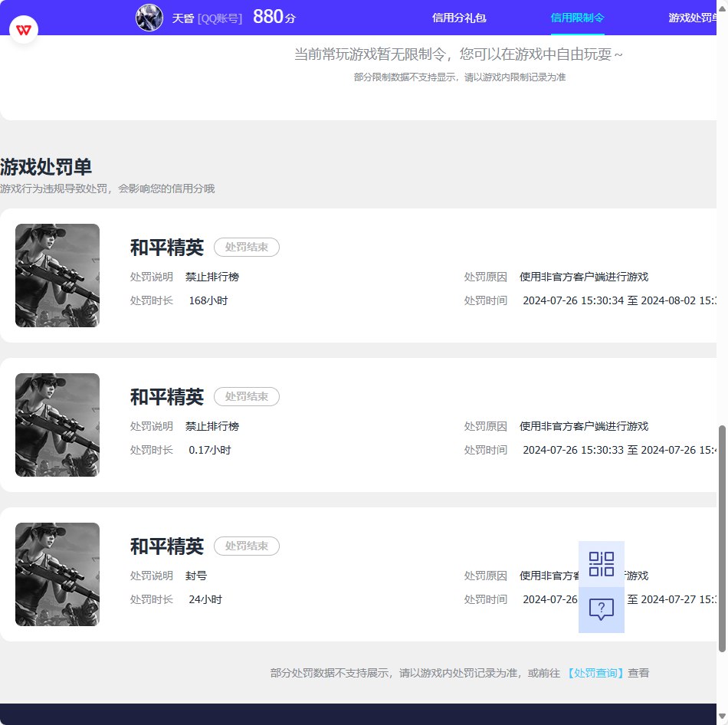Image resolution: width=728 pixels, height=725 pixels.
Task: Open game thumbnail of 24小时 封号 card
Action: (57, 574)
